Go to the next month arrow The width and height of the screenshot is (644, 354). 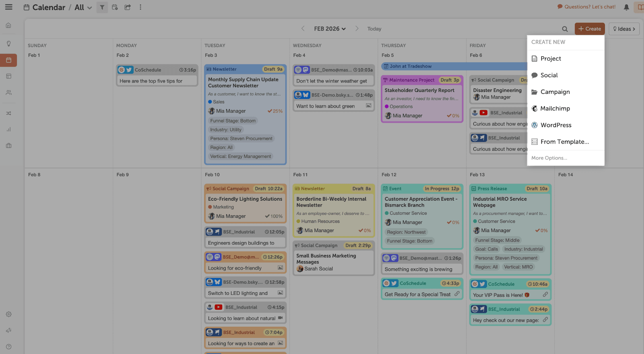click(357, 29)
